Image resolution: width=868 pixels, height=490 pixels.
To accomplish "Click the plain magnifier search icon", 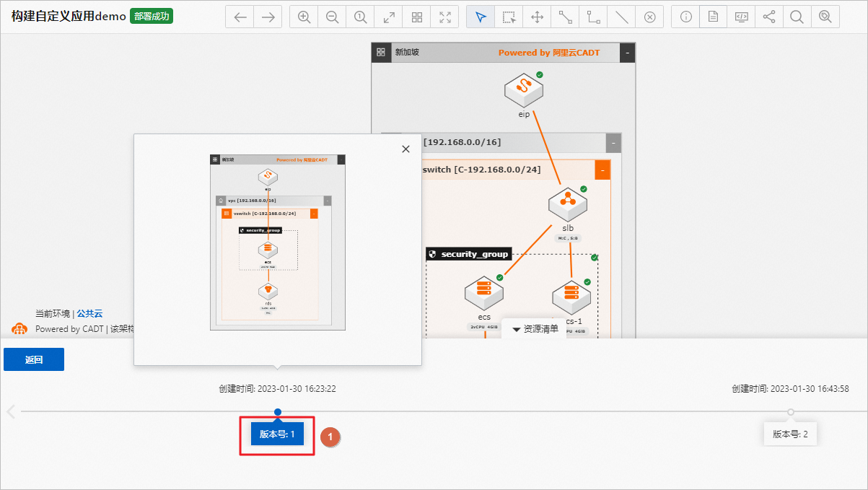I will (x=797, y=17).
